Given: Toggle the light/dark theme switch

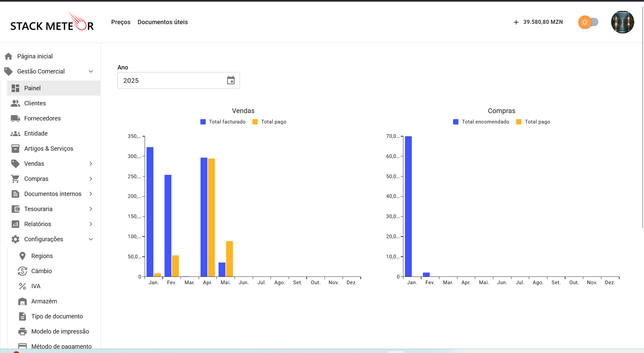Looking at the screenshot, I should pos(588,22).
